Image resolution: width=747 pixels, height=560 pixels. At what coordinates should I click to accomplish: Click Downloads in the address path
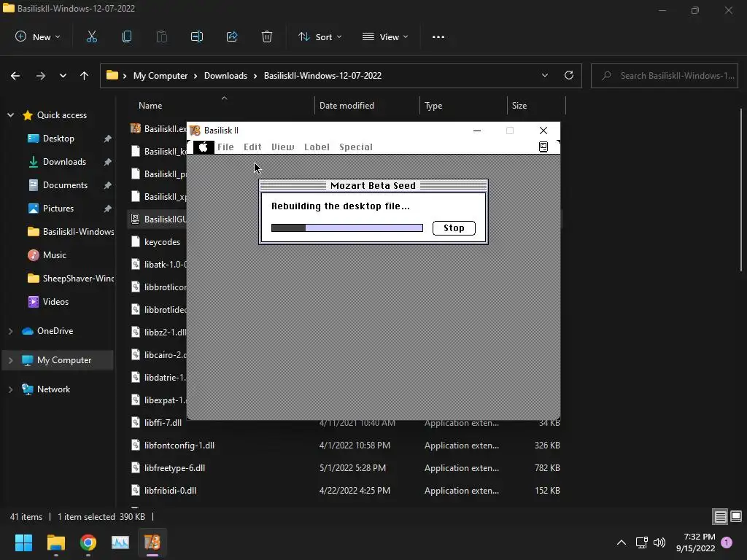click(x=225, y=76)
